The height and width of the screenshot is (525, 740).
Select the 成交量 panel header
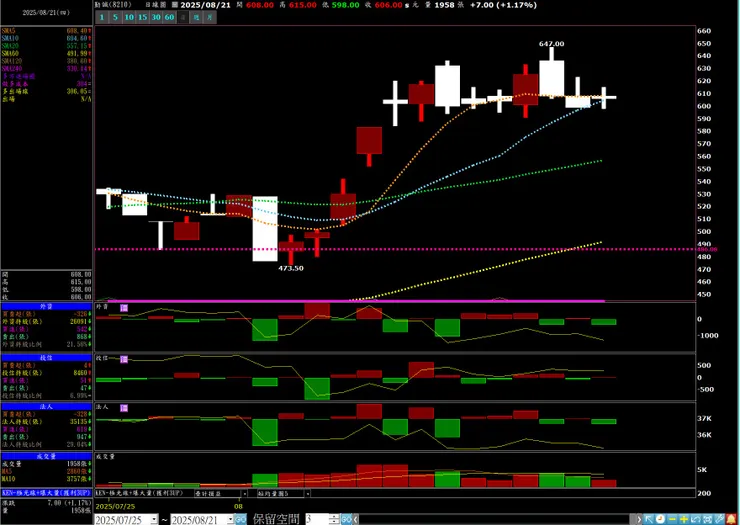tap(46, 456)
